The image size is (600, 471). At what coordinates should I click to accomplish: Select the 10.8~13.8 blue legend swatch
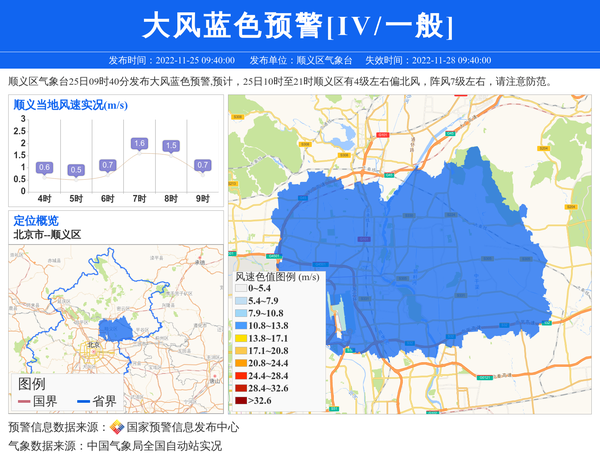tap(240, 326)
